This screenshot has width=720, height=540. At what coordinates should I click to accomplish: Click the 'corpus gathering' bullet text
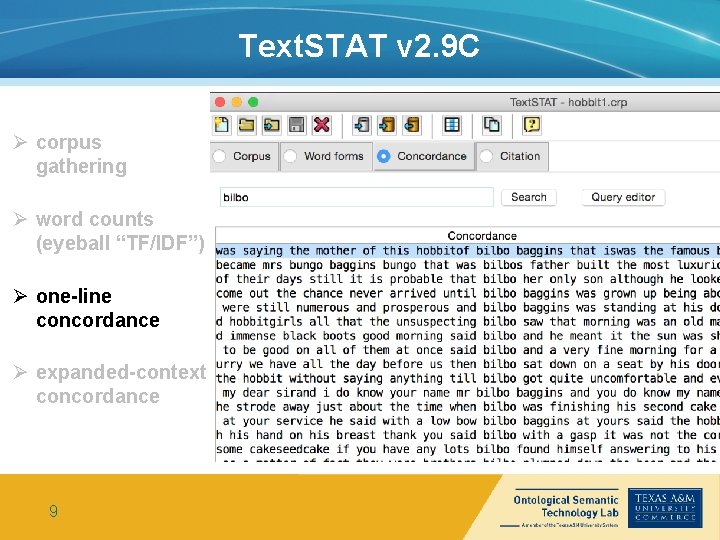click(81, 154)
